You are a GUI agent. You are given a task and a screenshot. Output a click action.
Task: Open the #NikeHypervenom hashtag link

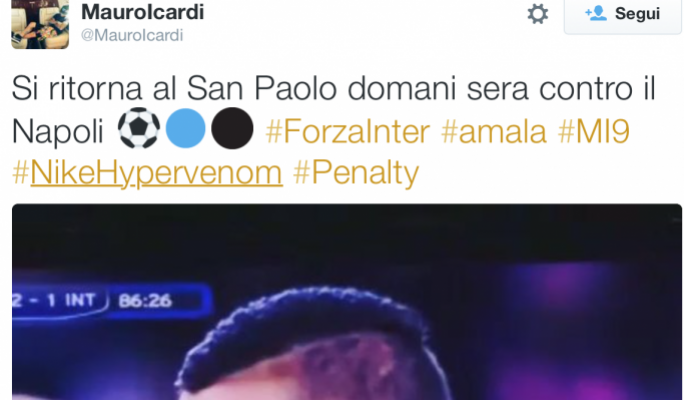[147, 173]
